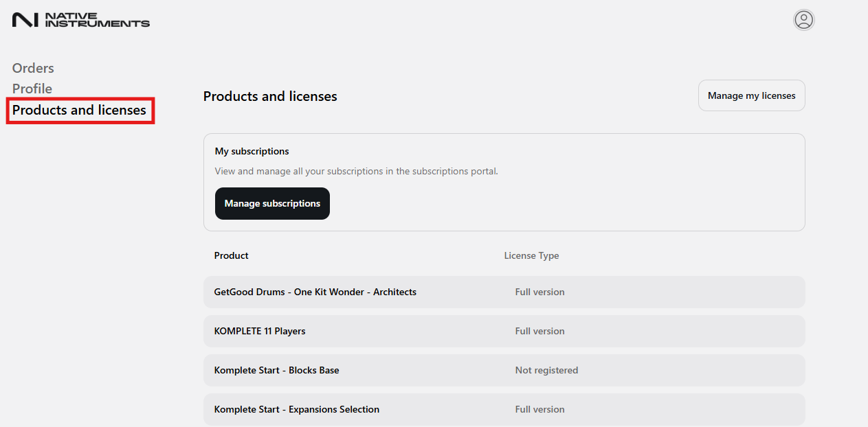
Task: Select the KOMPLETE 11 Players row
Action: (504, 331)
